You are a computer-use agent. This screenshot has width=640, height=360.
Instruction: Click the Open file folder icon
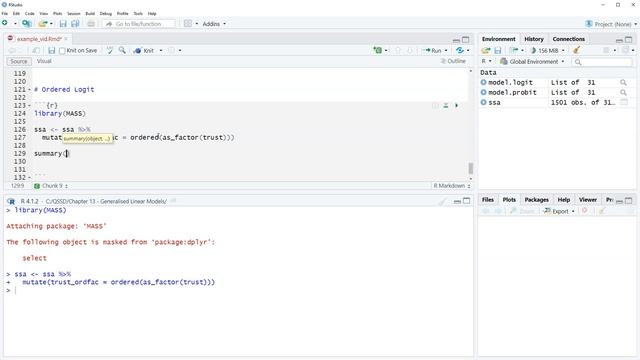point(42,24)
